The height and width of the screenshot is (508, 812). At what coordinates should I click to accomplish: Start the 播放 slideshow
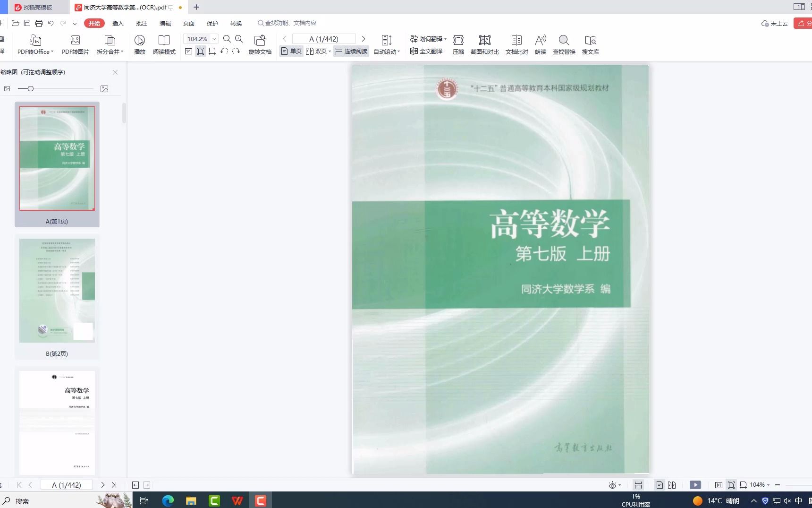[x=140, y=45]
